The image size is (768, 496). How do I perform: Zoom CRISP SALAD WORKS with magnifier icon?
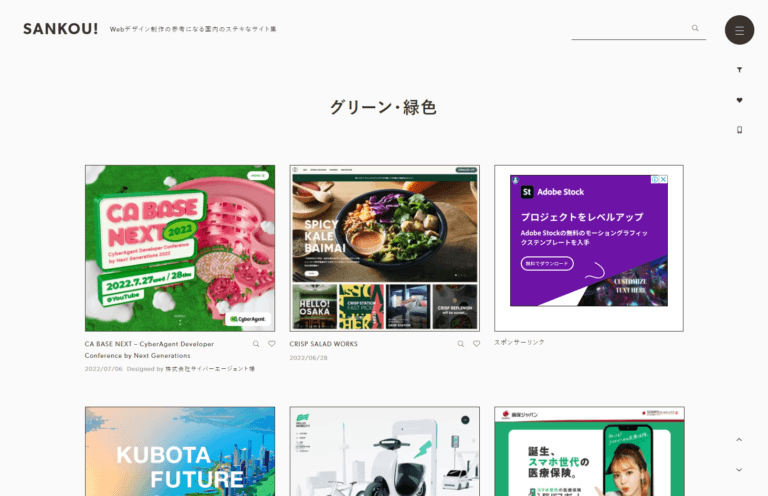(x=460, y=344)
